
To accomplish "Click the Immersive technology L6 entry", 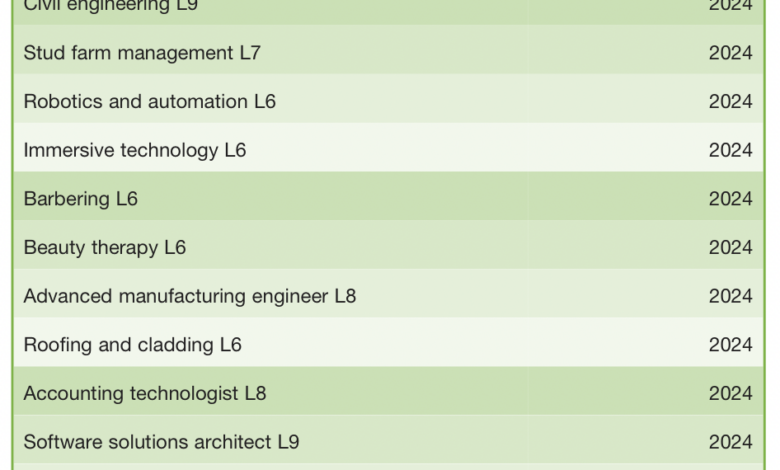I will (135, 150).
